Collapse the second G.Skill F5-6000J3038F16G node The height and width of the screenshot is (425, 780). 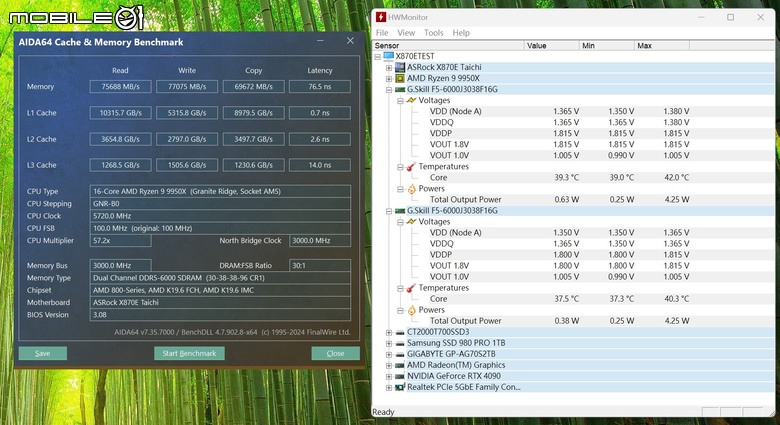pos(389,211)
